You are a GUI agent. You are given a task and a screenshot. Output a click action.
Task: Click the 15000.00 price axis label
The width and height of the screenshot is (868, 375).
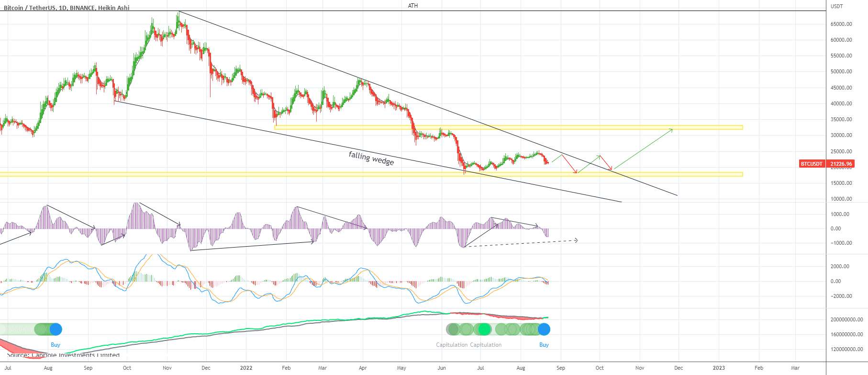tap(841, 183)
